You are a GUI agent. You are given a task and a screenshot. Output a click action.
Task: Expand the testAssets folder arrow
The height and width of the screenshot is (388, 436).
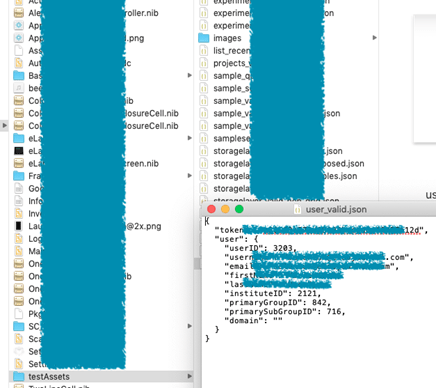pyautogui.click(x=189, y=376)
